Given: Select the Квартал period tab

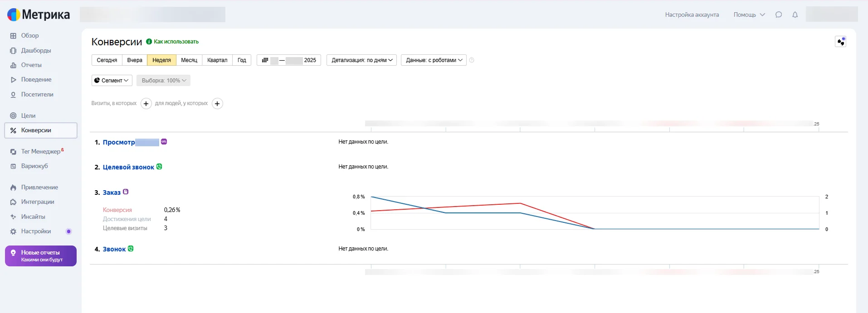Looking at the screenshot, I should (217, 60).
